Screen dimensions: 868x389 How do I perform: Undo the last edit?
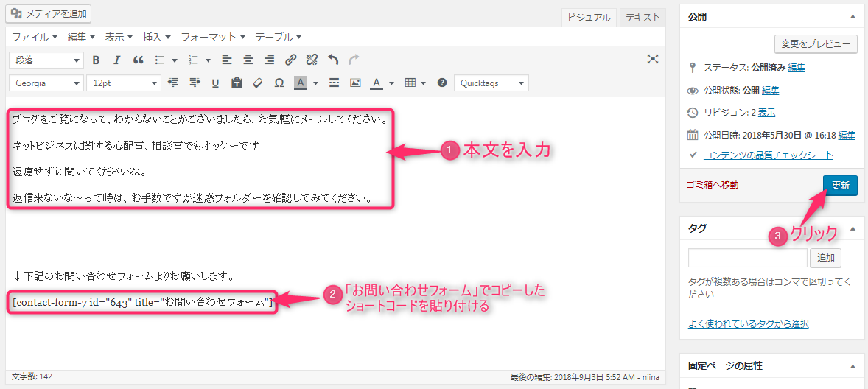333,60
